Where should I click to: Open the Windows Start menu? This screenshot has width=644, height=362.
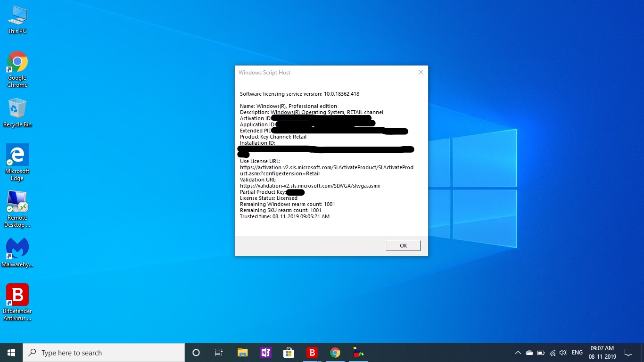pos(11,353)
